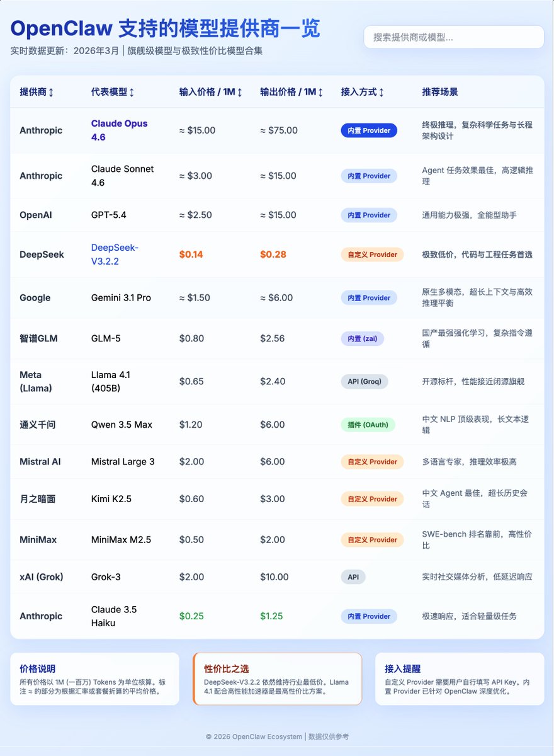Select the Meta (Llama) provider cell

pos(36,381)
